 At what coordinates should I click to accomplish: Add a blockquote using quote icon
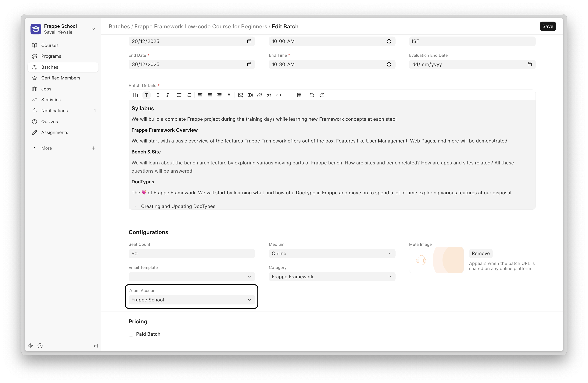[x=269, y=95]
